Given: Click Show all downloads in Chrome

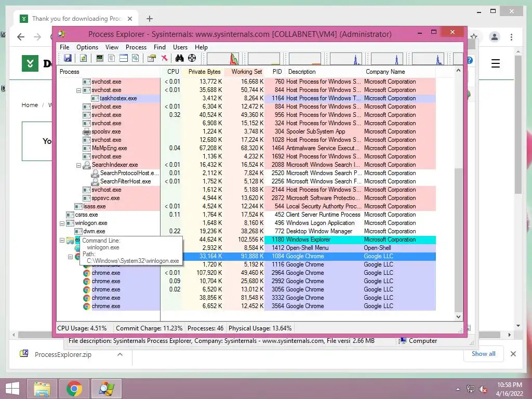Looking at the screenshot, I should point(484,353).
